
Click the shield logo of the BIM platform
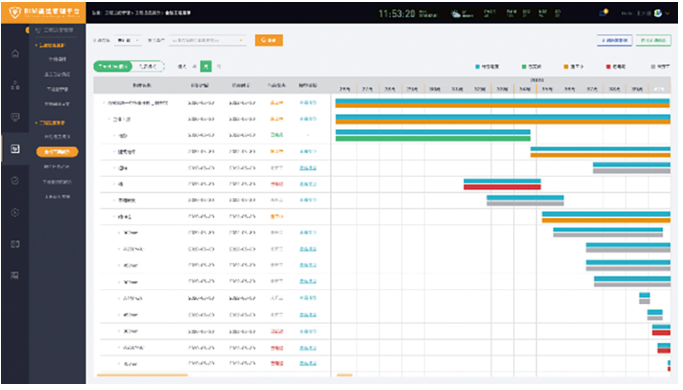(14, 12)
